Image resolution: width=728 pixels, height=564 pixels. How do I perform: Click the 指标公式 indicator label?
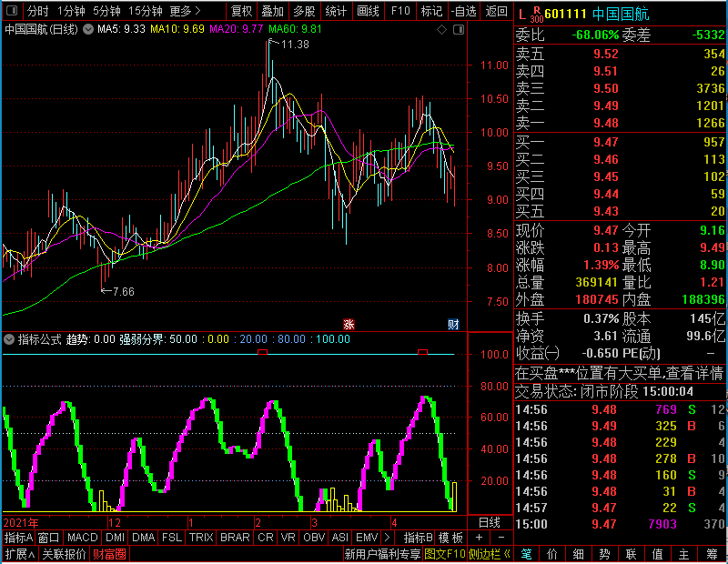pyautogui.click(x=39, y=339)
